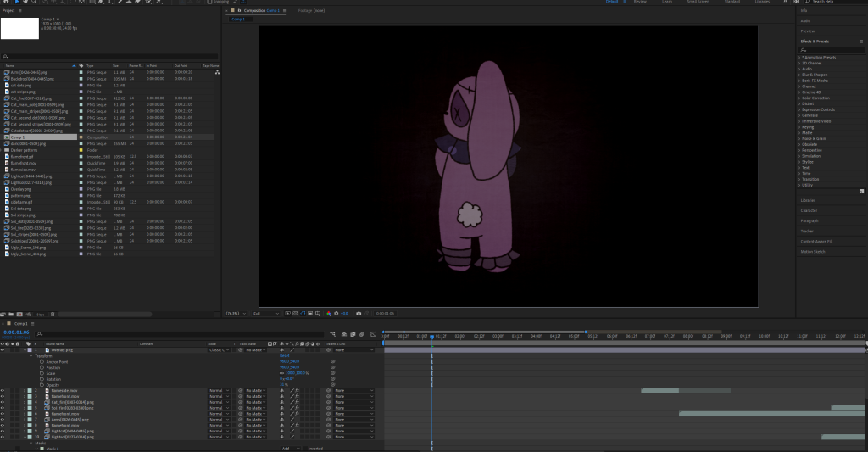Click the Rotation stopwatch icon
Image resolution: width=868 pixels, height=452 pixels.
tap(42, 379)
